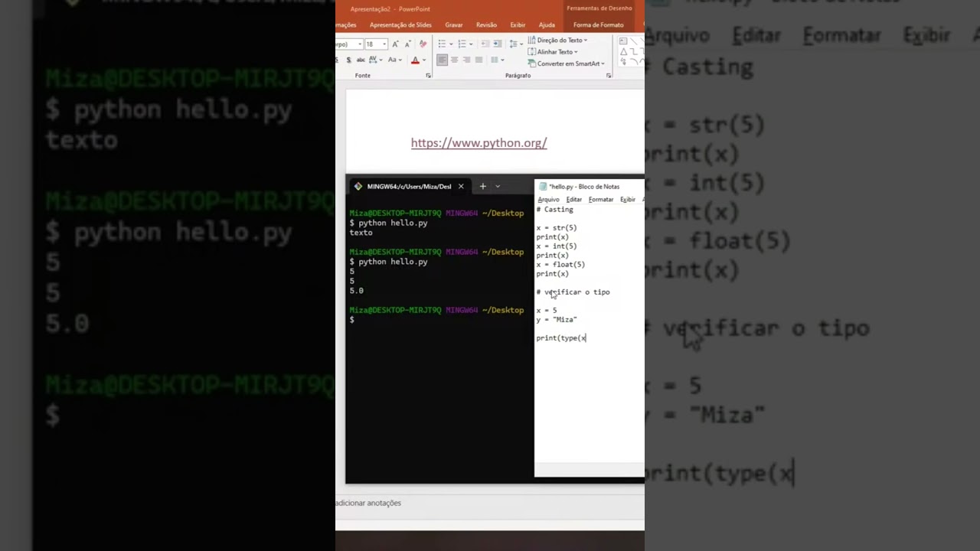The image size is (980, 551).
Task: Click the bullet list icon
Action: click(443, 44)
